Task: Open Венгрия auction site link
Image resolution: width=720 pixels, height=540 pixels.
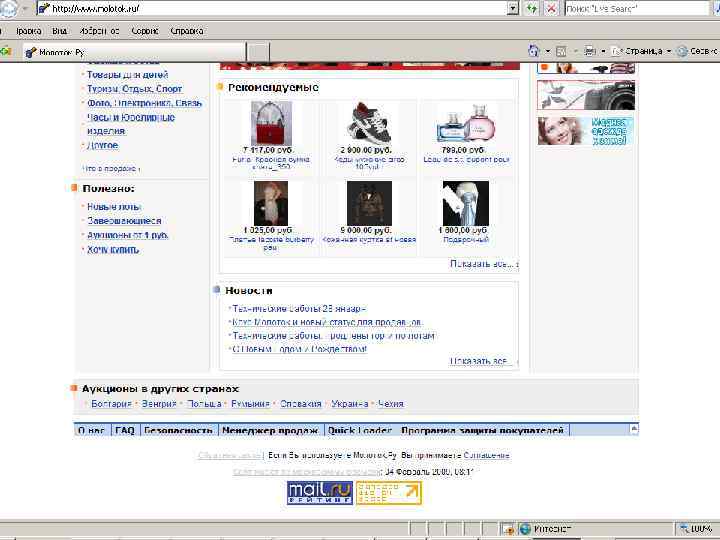Action: click(159, 404)
